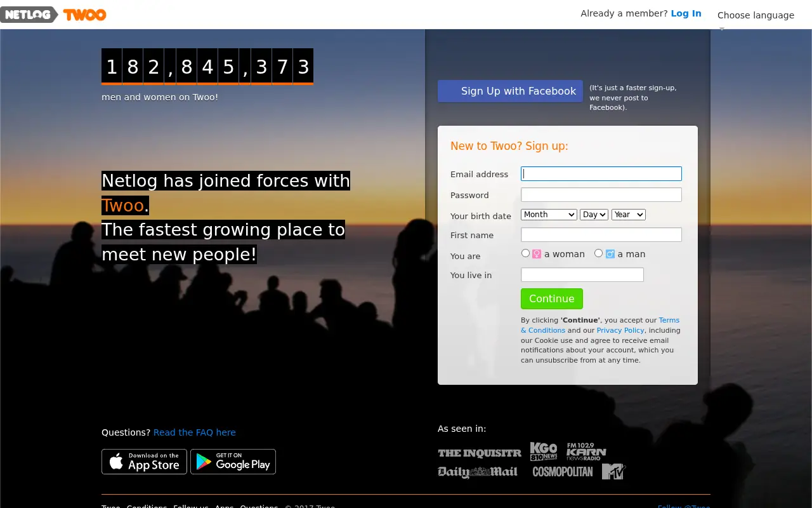Open the Privacy Policy link
Image resolution: width=812 pixels, height=508 pixels.
click(620, 330)
